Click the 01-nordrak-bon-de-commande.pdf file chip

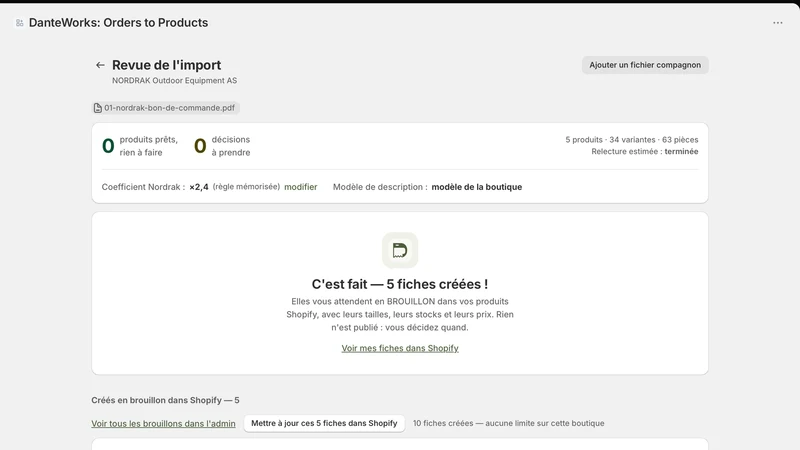(165, 108)
